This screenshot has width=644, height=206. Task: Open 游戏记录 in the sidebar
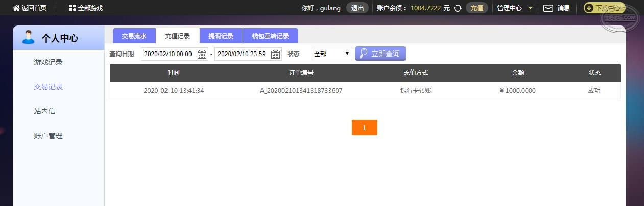point(49,62)
